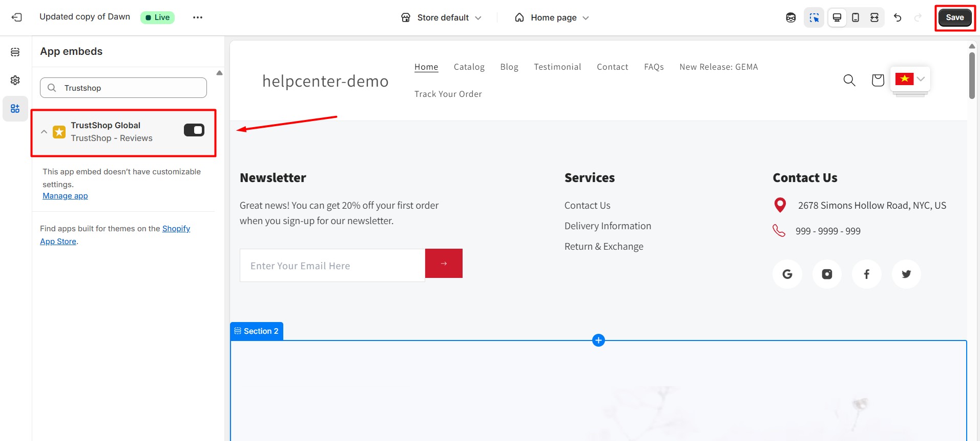Click the Instagram social icon
Screen dimensions: 980x441
point(827,274)
